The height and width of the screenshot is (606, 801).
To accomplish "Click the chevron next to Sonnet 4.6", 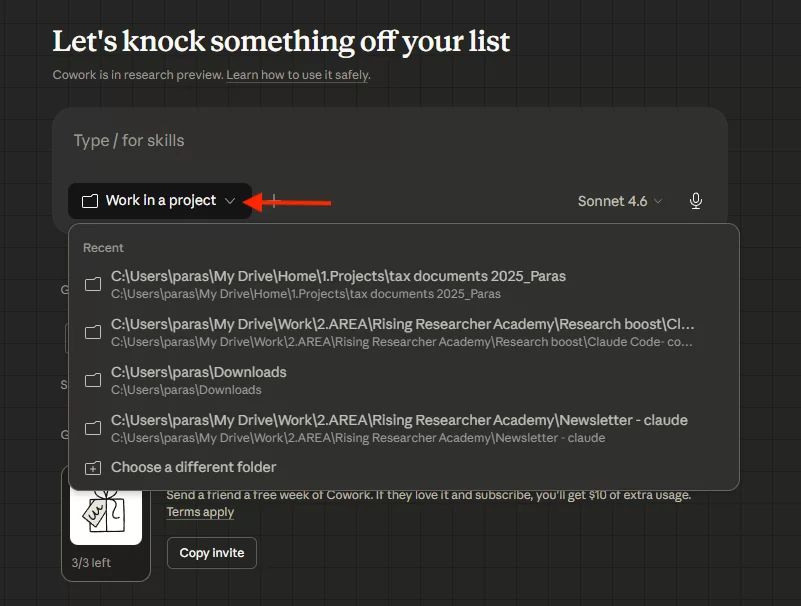I will click(x=658, y=202).
